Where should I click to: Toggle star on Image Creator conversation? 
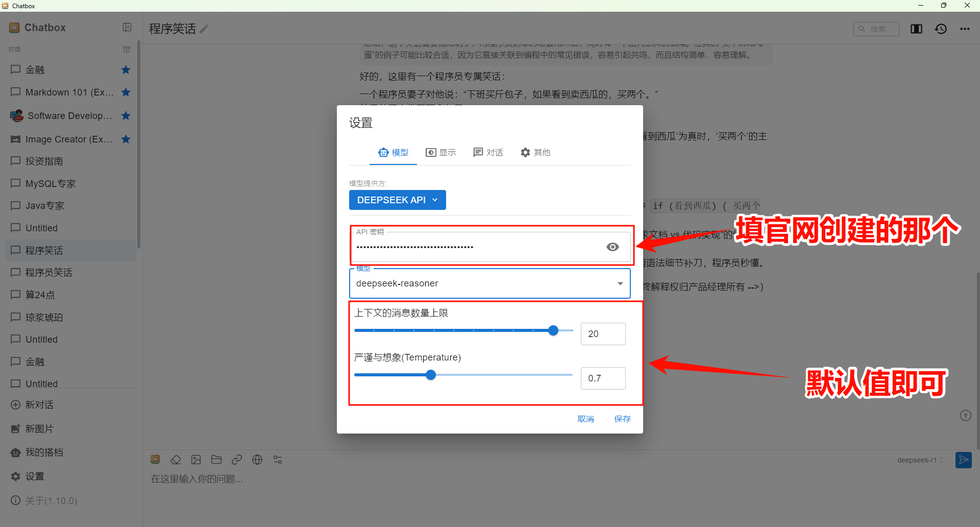[126, 139]
